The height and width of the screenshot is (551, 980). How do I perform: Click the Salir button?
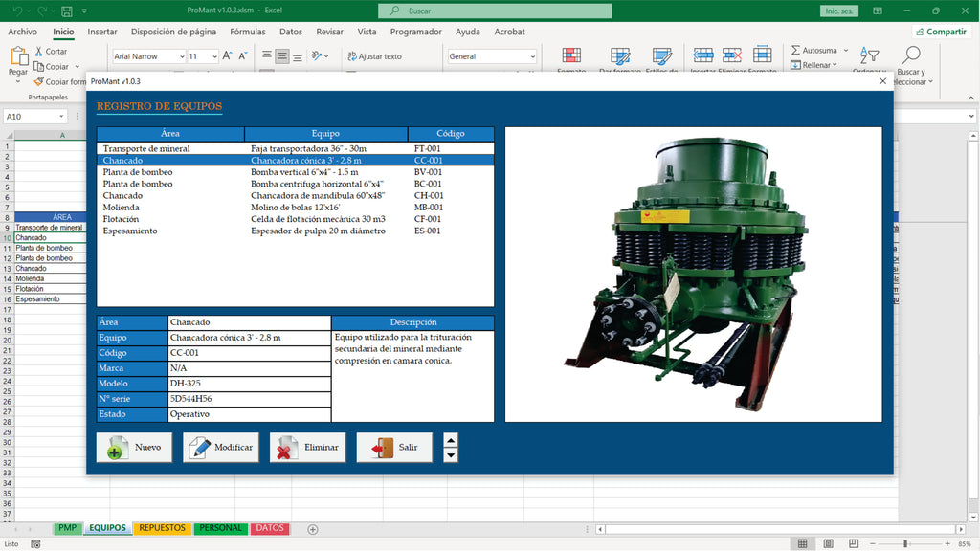(x=394, y=448)
